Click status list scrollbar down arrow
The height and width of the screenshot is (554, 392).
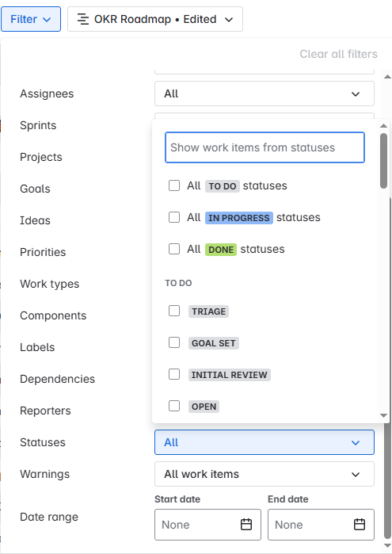(383, 415)
